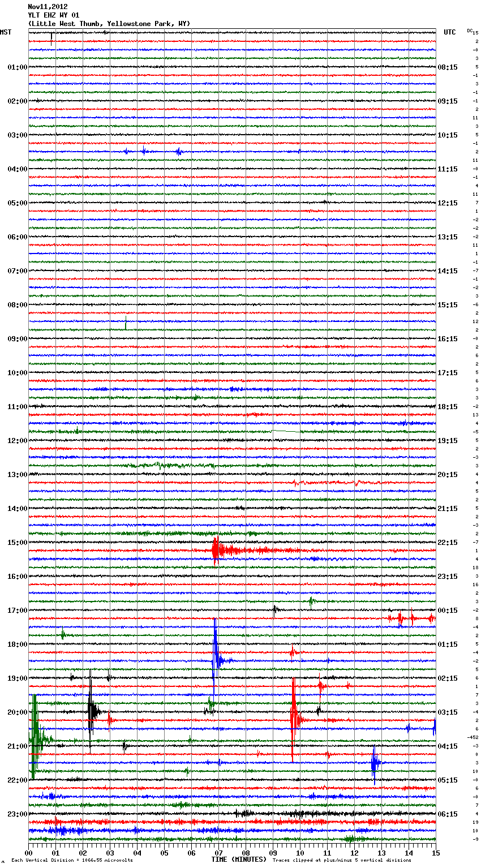Select the station code YLT EHZ WY 01
The height and width of the screenshot is (868, 481).
(54, 15)
